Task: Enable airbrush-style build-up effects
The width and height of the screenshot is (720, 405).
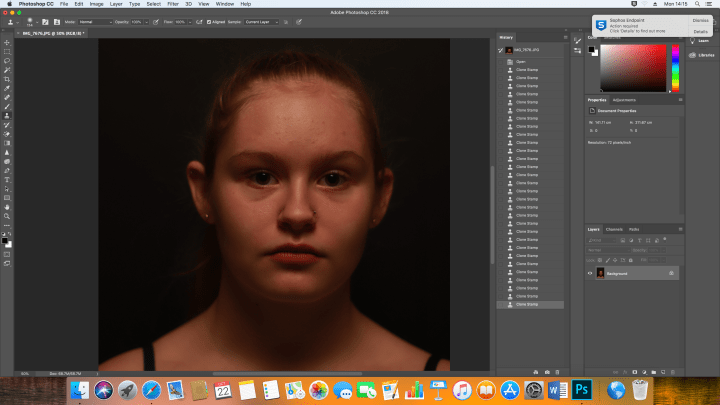Action: pos(199,22)
